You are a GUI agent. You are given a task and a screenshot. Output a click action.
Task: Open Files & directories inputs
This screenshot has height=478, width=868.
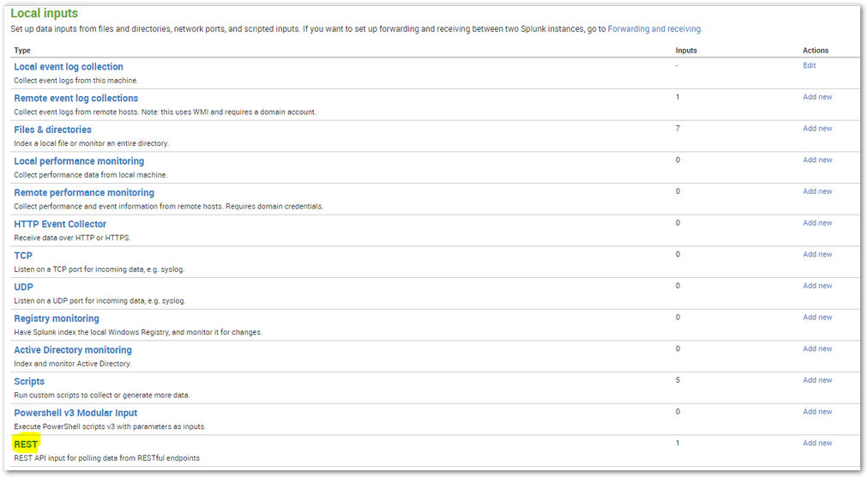[x=52, y=130]
